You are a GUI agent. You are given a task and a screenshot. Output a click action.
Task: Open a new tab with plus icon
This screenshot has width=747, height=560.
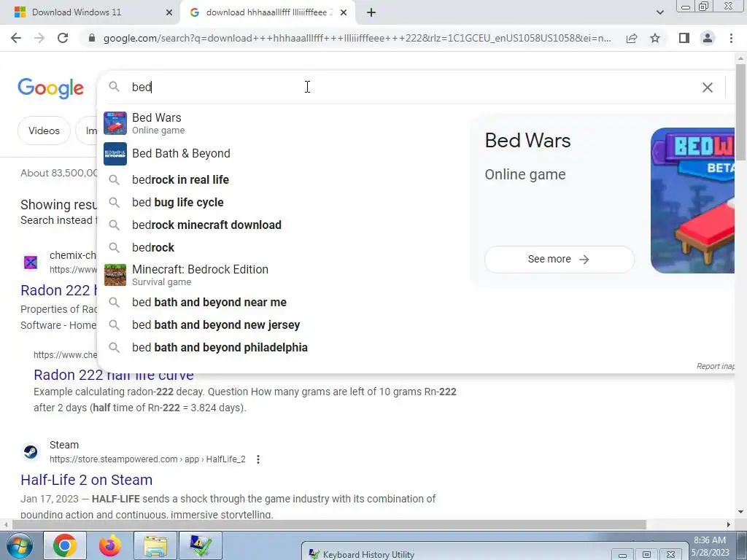point(371,12)
